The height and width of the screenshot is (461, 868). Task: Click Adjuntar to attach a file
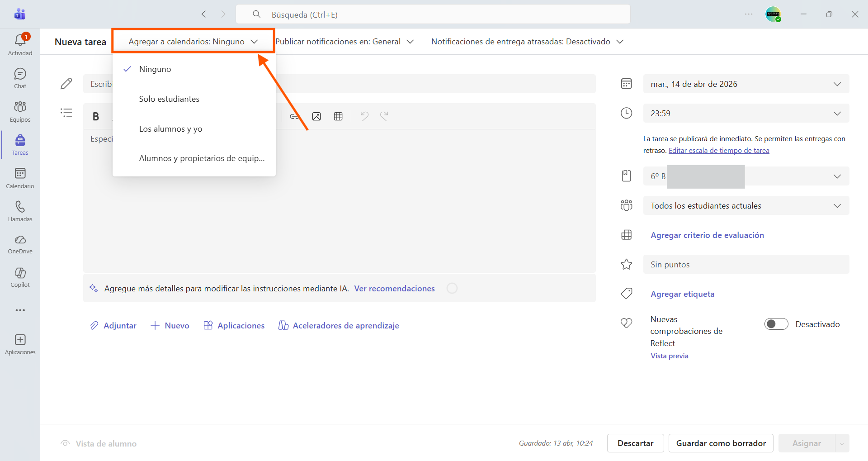click(113, 326)
